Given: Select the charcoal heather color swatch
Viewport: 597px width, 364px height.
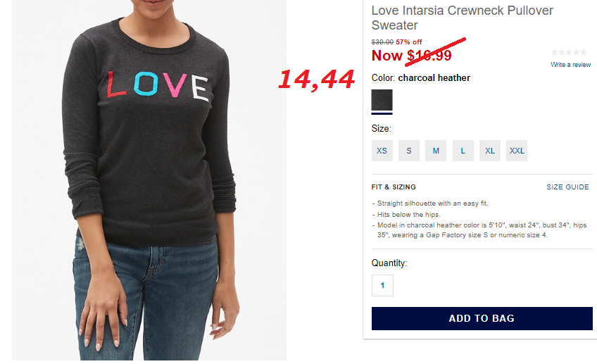Looking at the screenshot, I should coord(382,100).
